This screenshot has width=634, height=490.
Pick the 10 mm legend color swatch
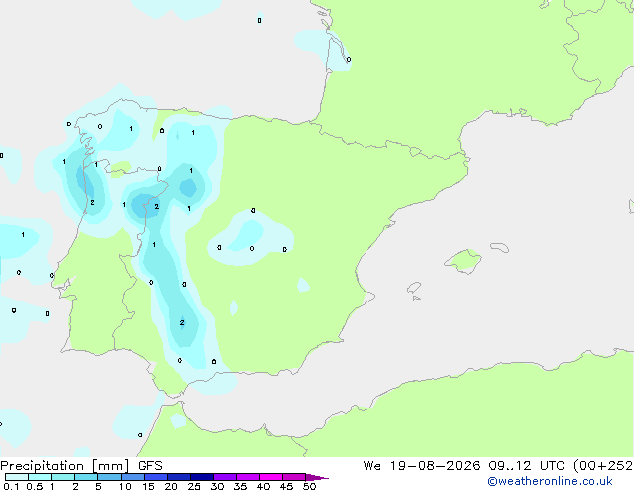[x=132, y=477]
